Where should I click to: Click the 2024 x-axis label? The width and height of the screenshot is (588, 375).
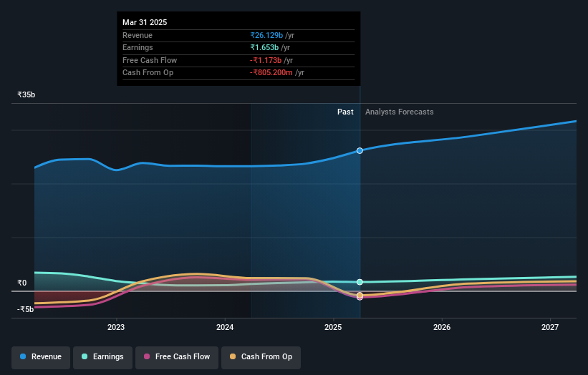click(x=225, y=328)
